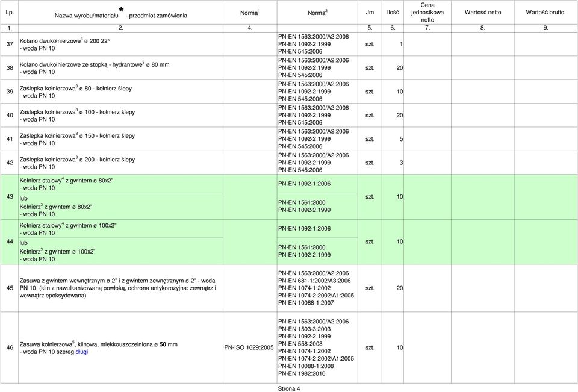Select 'Zaślepka kołnierzowa ø 80' row name
Screen dimensions: 578x392
(x=76, y=89)
